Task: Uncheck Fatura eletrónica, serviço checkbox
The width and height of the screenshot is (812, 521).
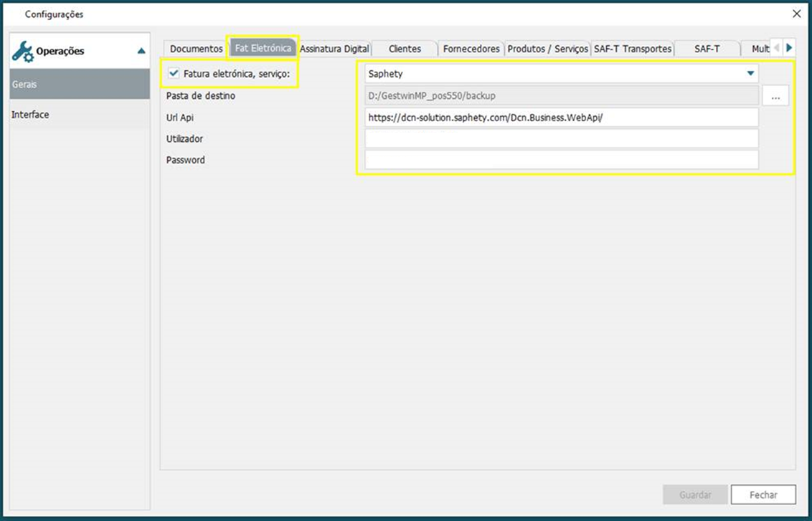Action: (x=174, y=73)
